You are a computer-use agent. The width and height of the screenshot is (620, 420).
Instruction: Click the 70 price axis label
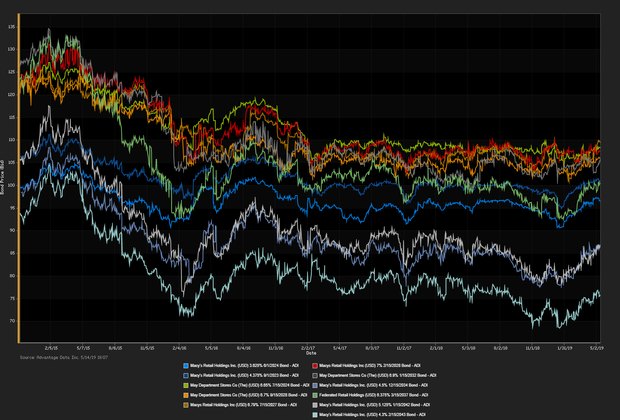[x=12, y=321]
